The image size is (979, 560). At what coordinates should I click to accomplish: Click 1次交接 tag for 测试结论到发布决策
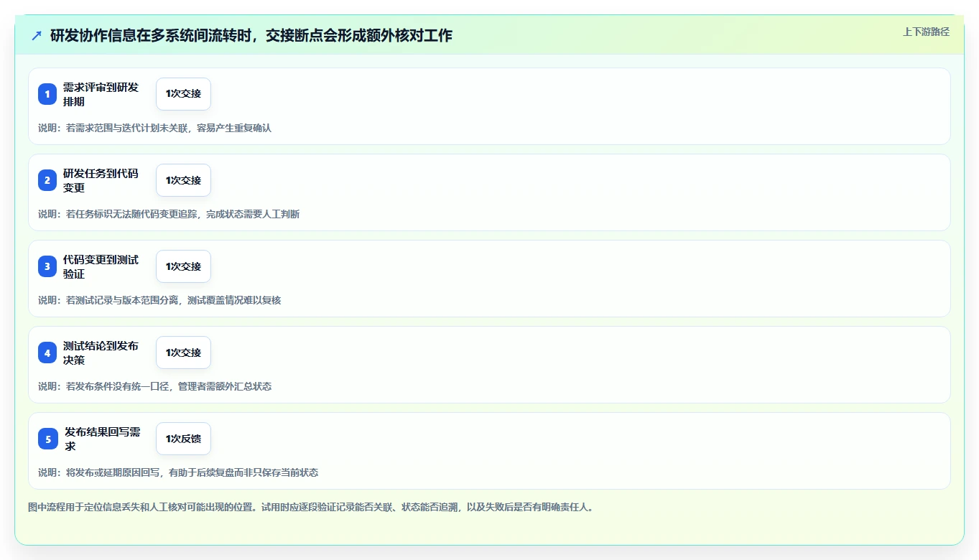point(183,353)
